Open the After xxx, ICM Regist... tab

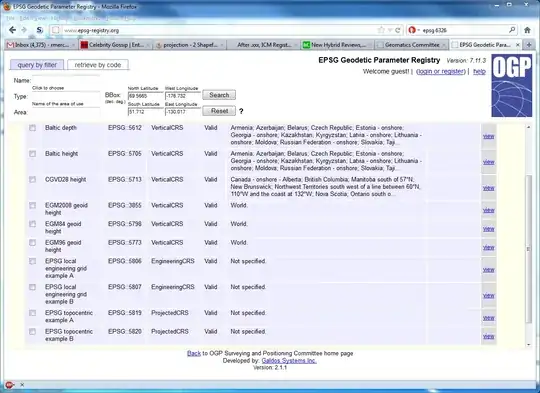pos(263,45)
